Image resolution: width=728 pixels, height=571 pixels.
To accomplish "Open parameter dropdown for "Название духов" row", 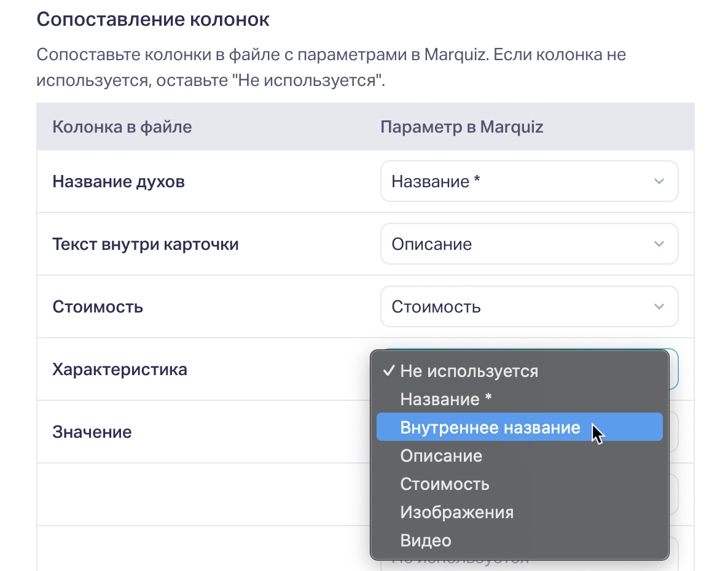I will coord(528,182).
